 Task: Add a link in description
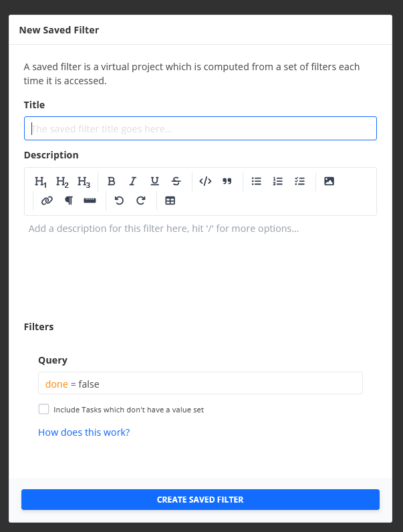click(x=47, y=201)
